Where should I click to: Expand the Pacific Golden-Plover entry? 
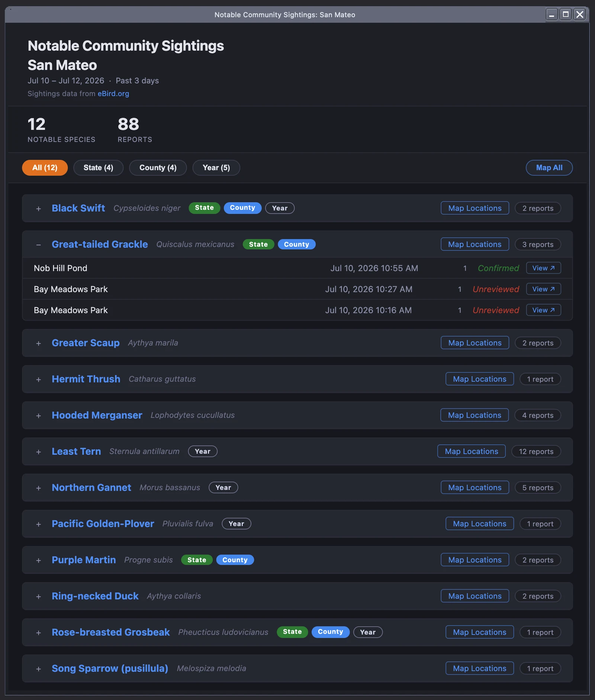pos(38,524)
